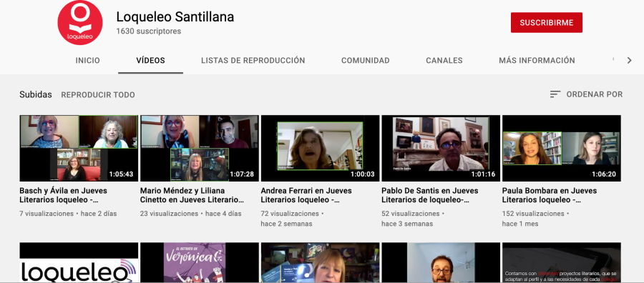Open the COMUNIDAD tab
The height and width of the screenshot is (283, 644).
366,60
